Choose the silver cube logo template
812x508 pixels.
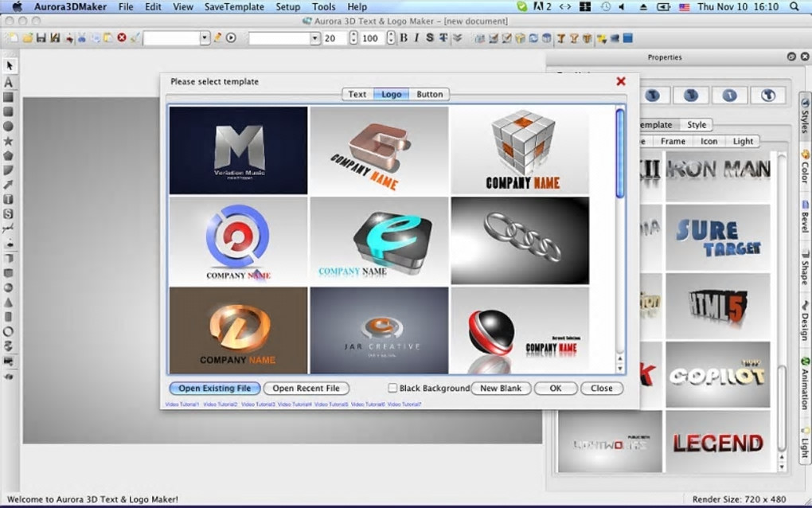pyautogui.click(x=521, y=150)
